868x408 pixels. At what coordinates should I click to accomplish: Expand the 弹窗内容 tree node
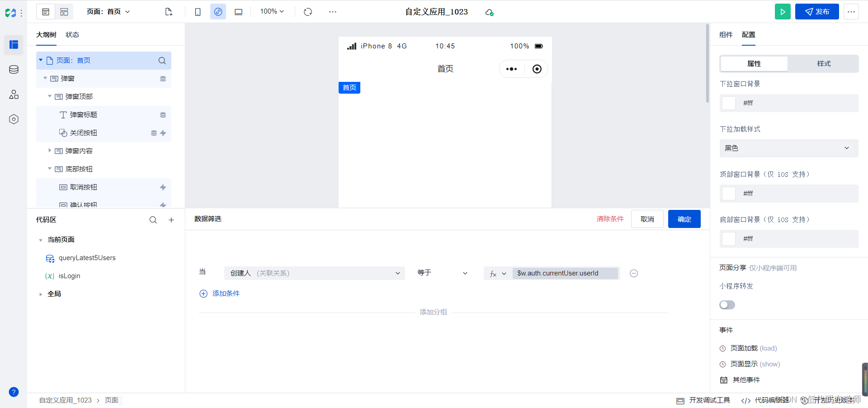50,151
